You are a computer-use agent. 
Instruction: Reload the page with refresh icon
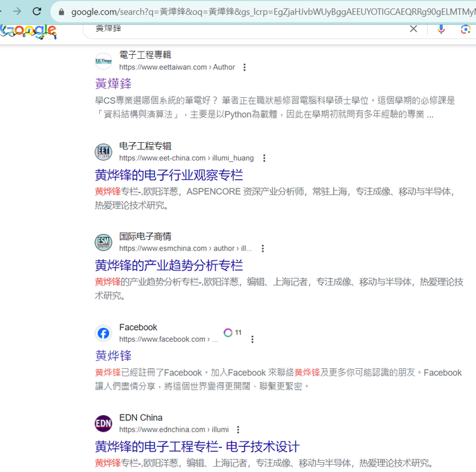click(37, 11)
